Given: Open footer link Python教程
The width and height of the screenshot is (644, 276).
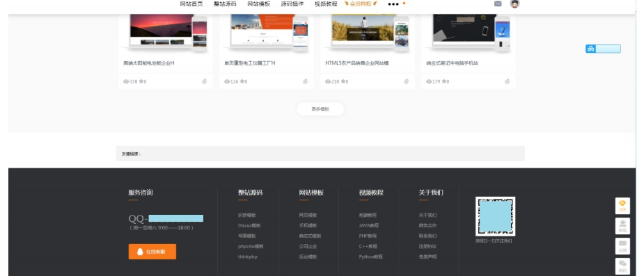Looking at the screenshot, I should (370, 257).
